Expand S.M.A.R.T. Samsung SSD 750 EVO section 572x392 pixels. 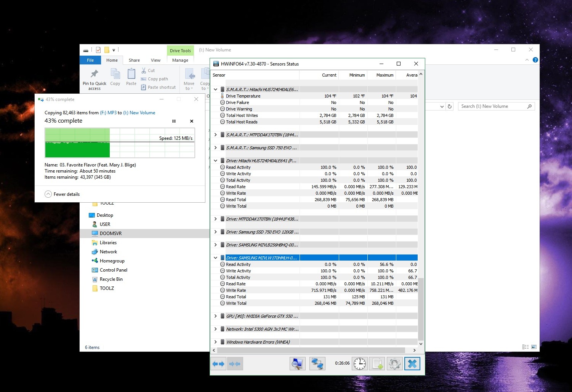[215, 148]
